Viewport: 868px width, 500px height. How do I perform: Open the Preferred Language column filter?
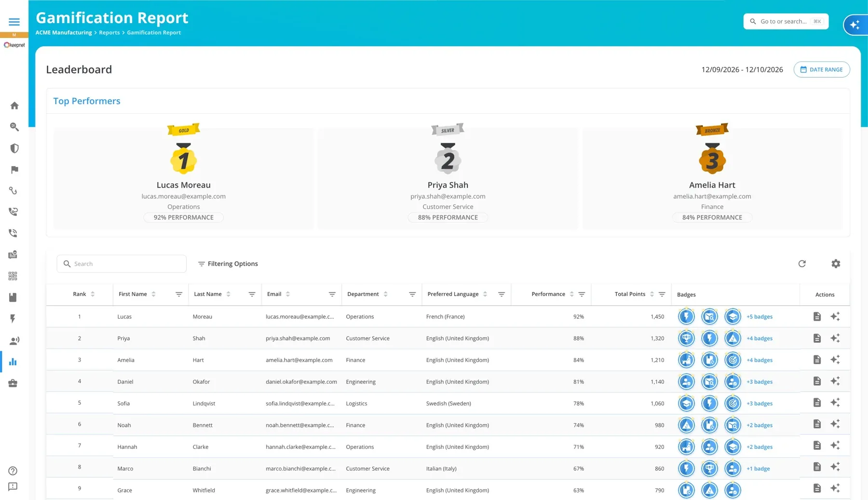502,294
